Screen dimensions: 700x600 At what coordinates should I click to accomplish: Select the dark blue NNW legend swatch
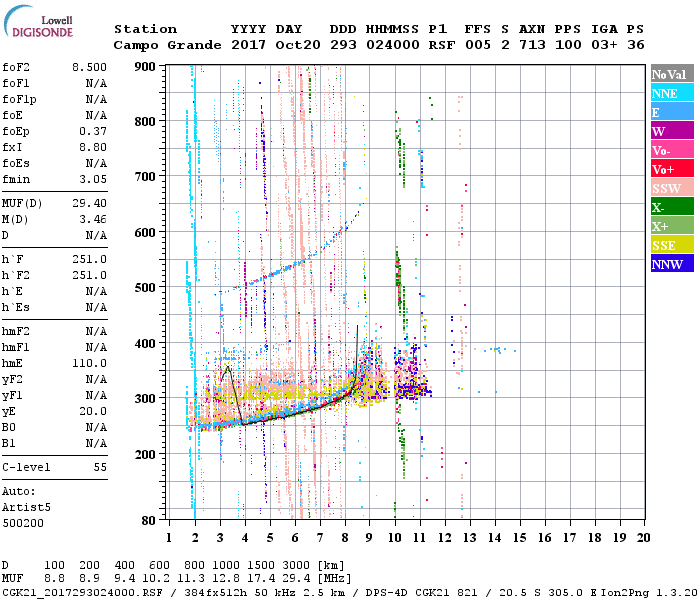pos(668,264)
